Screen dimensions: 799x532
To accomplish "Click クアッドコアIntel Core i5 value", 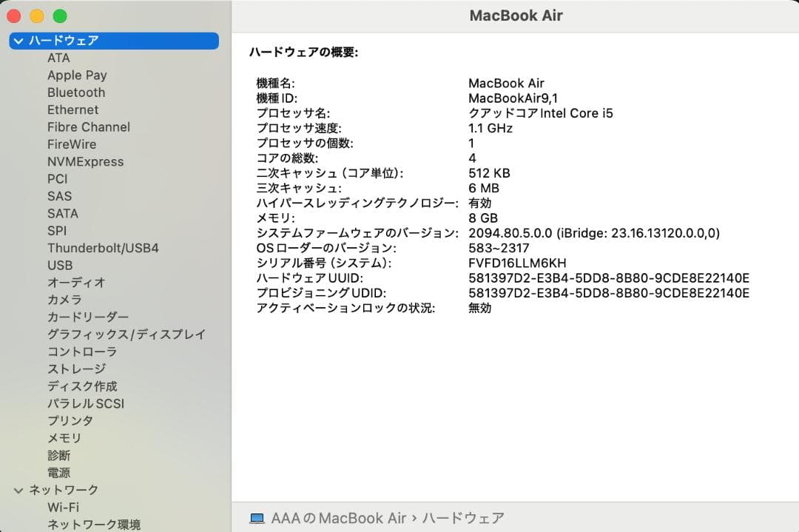I will (x=541, y=113).
